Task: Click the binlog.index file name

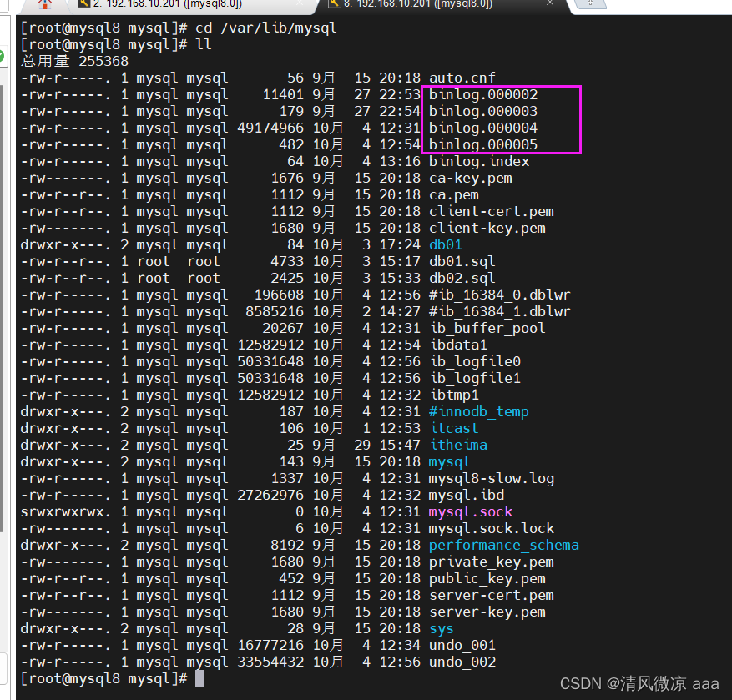Action: point(479,162)
